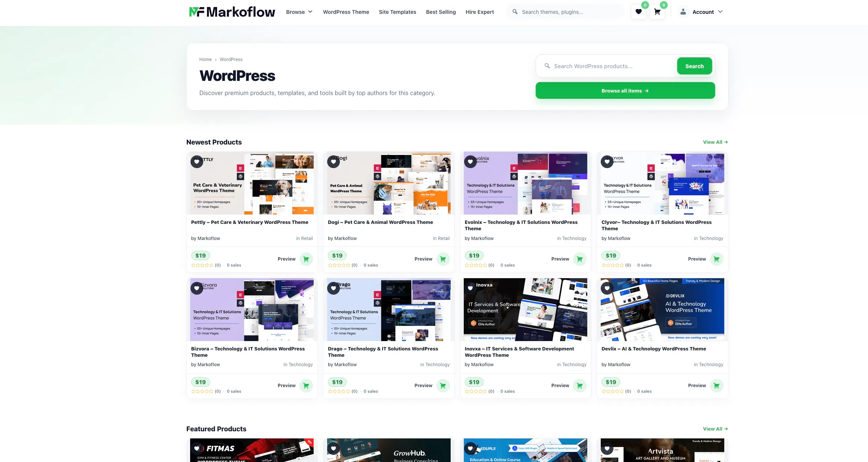Add Bizvora theme to cart
The height and width of the screenshot is (462, 868).
point(306,386)
